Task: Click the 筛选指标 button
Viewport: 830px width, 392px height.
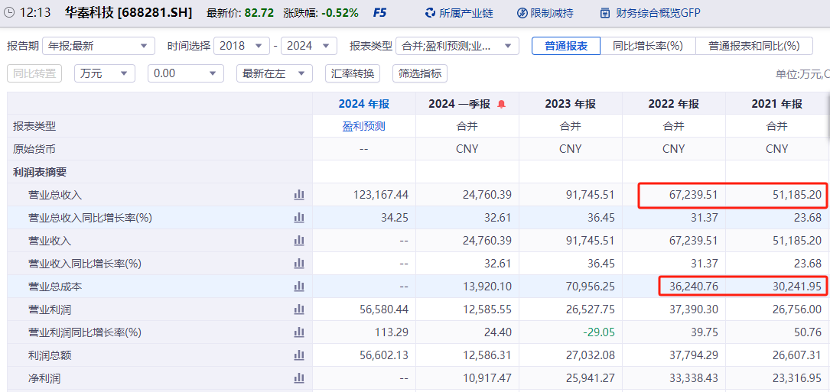Action: (x=420, y=74)
